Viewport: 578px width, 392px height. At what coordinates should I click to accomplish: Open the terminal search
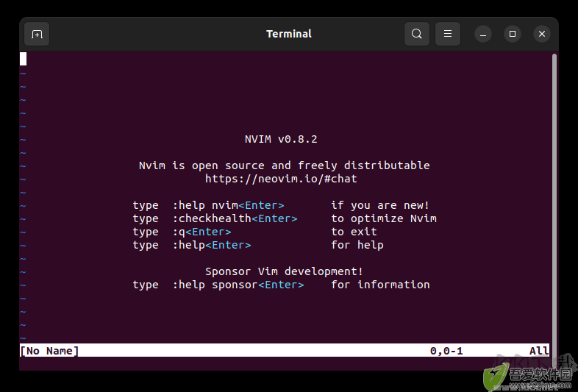point(416,34)
